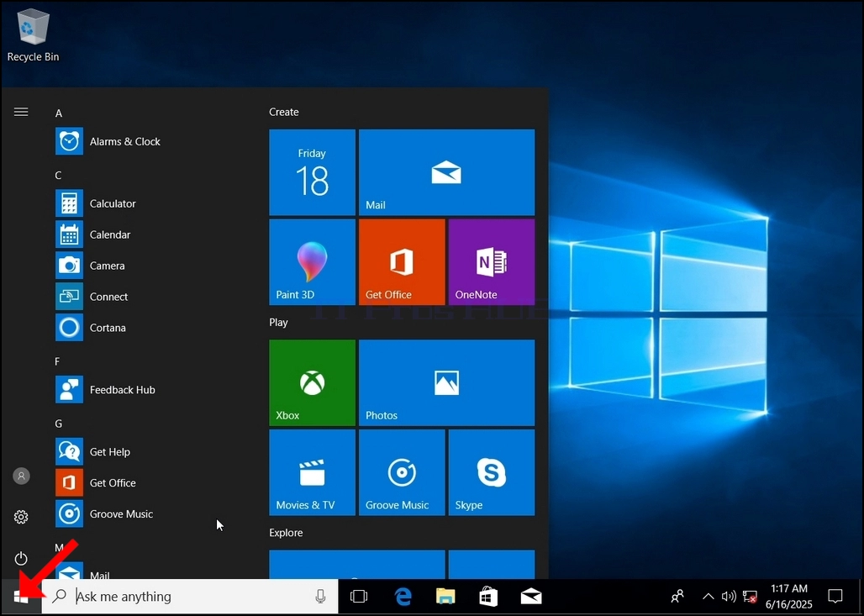Open File Explorer from the taskbar
The height and width of the screenshot is (616, 864).
click(x=445, y=597)
